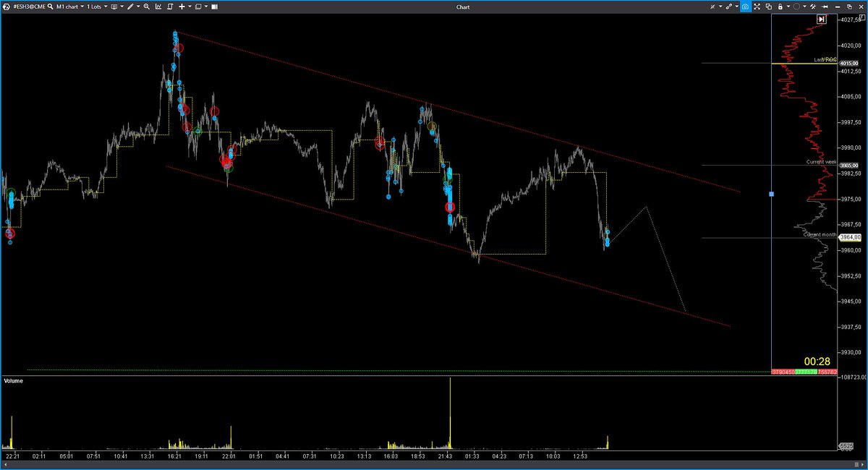Open the tools wrench settings icon

pos(813,7)
